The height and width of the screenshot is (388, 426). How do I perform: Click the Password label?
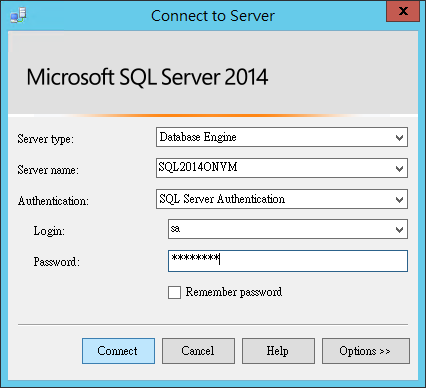[x=57, y=262]
